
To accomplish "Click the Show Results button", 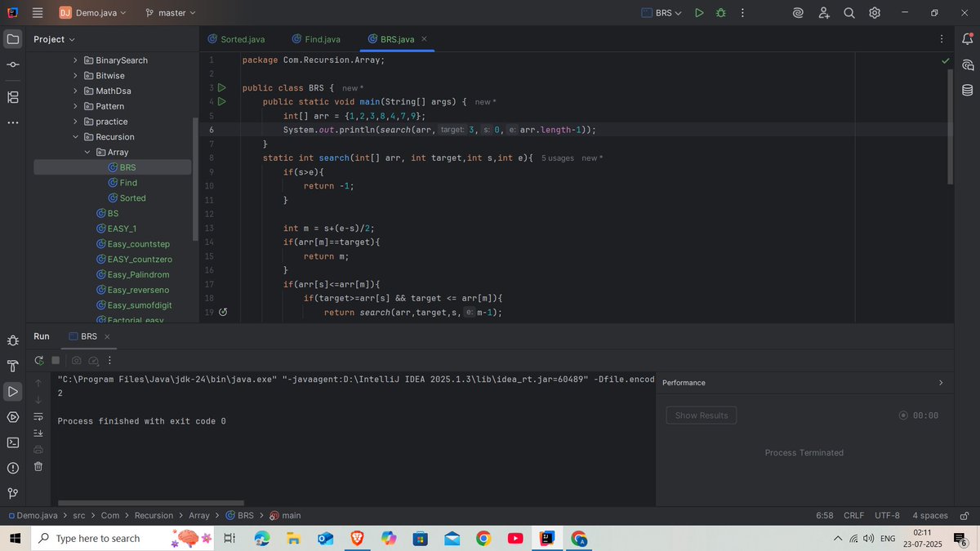I will (x=702, y=415).
